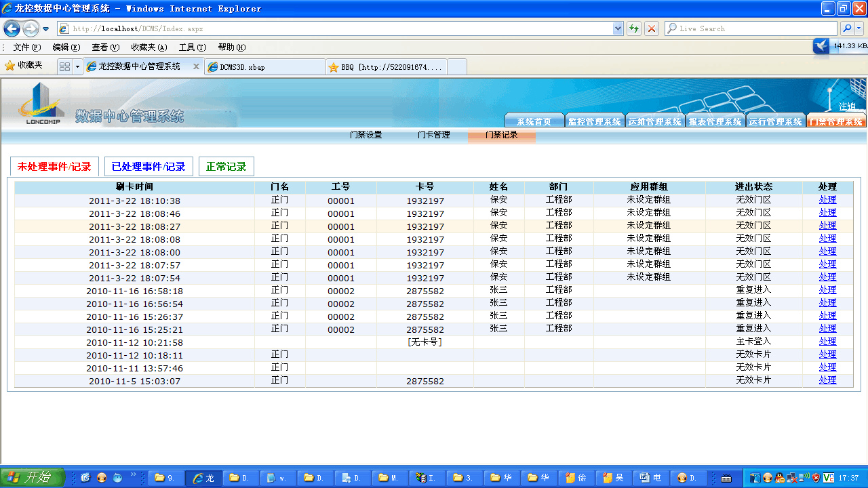Click the 进出状态 column header
Viewport: 868px width, 488px height.
coord(753,187)
